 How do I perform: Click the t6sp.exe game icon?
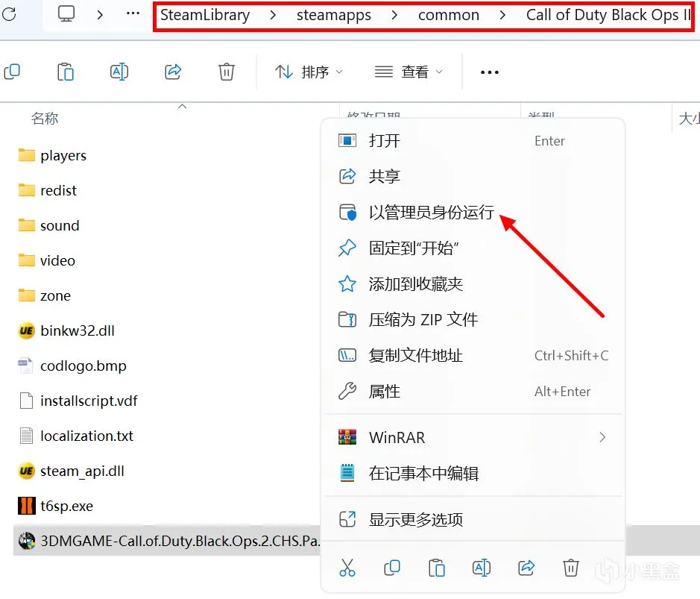tap(26, 506)
